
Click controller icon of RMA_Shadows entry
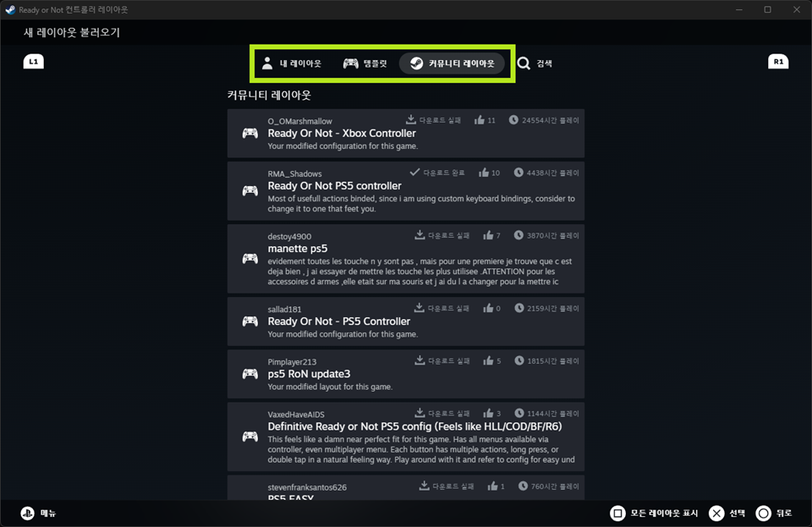(250, 191)
